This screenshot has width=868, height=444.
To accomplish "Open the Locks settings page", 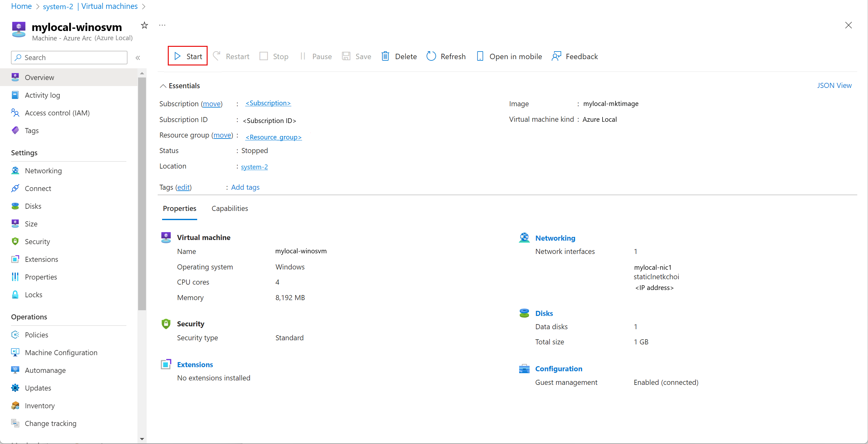I will (x=33, y=295).
